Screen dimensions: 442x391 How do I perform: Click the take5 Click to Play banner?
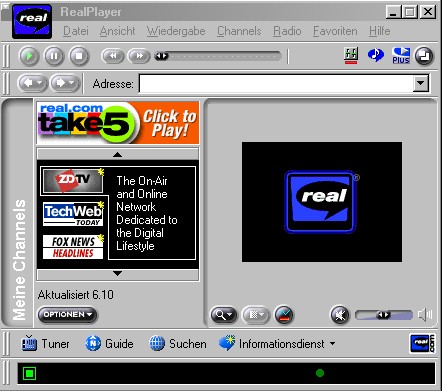pos(118,123)
